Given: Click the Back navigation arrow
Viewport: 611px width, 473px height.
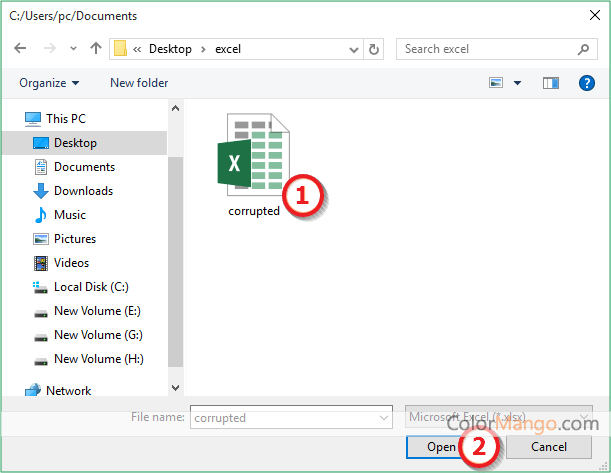Looking at the screenshot, I should 22,49.
